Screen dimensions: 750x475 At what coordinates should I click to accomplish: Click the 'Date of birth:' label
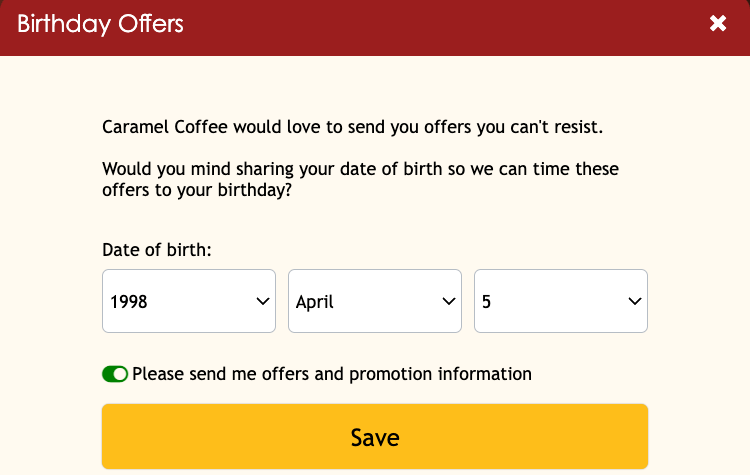(x=156, y=250)
